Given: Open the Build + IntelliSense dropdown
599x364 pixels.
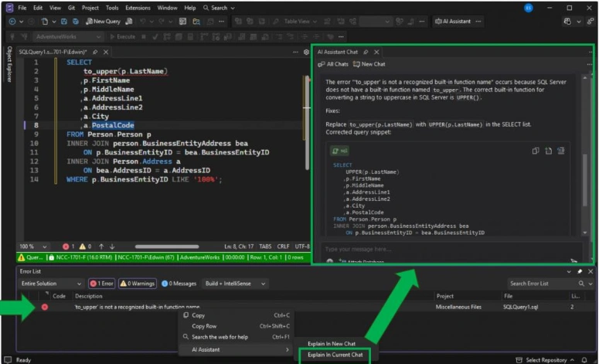Looking at the screenshot, I should pos(235,284).
